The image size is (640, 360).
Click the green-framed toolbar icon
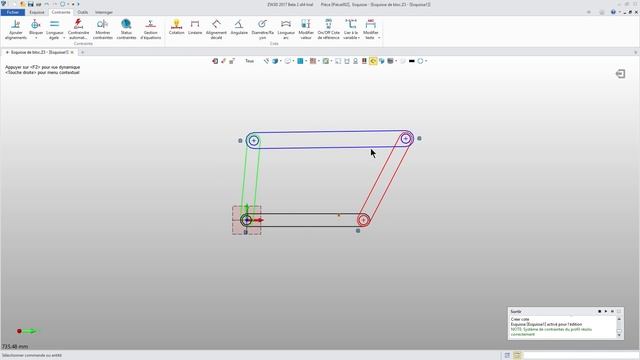(325, 61)
